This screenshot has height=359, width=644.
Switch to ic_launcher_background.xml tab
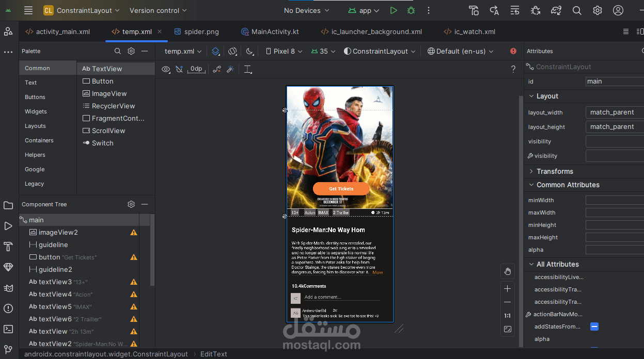(x=371, y=31)
